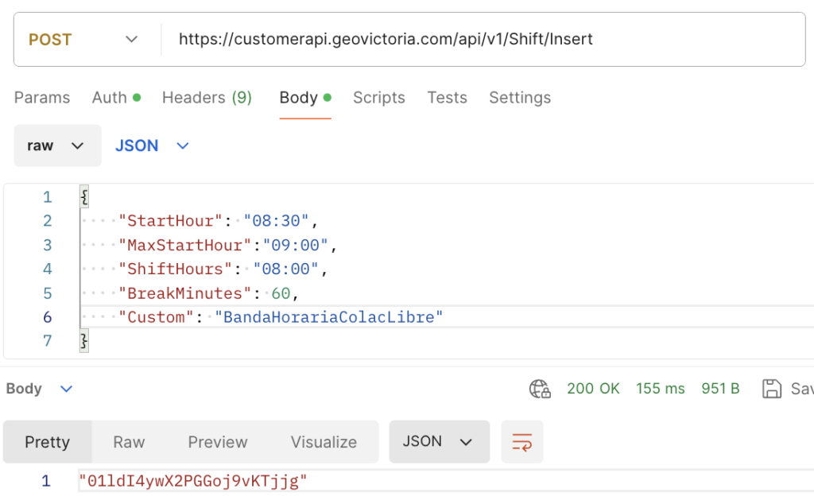This screenshot has height=504, width=814.
Task: Expand the raw body type dropdown
Action: pyautogui.click(x=57, y=145)
